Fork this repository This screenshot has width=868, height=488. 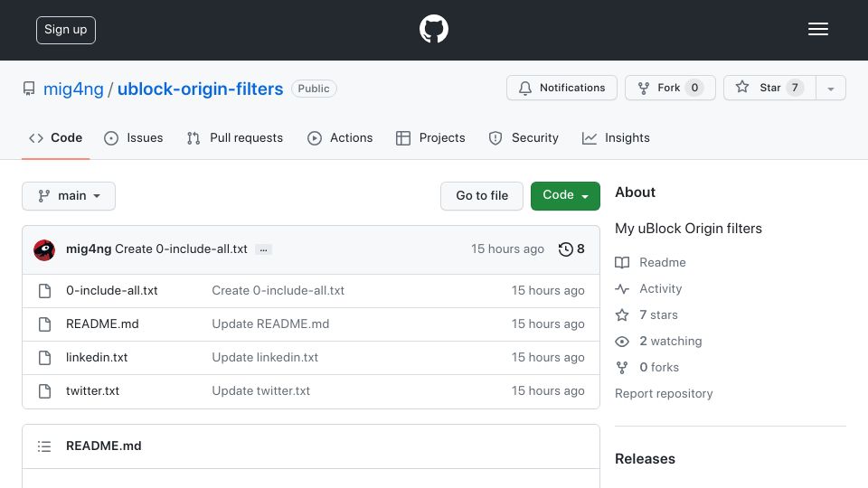(x=670, y=88)
